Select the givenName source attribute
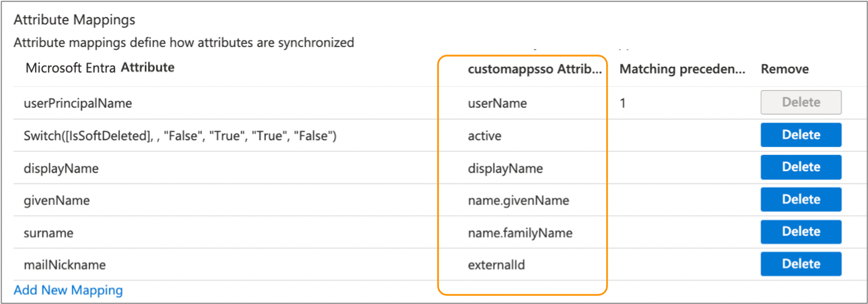The width and height of the screenshot is (868, 304). (57, 201)
